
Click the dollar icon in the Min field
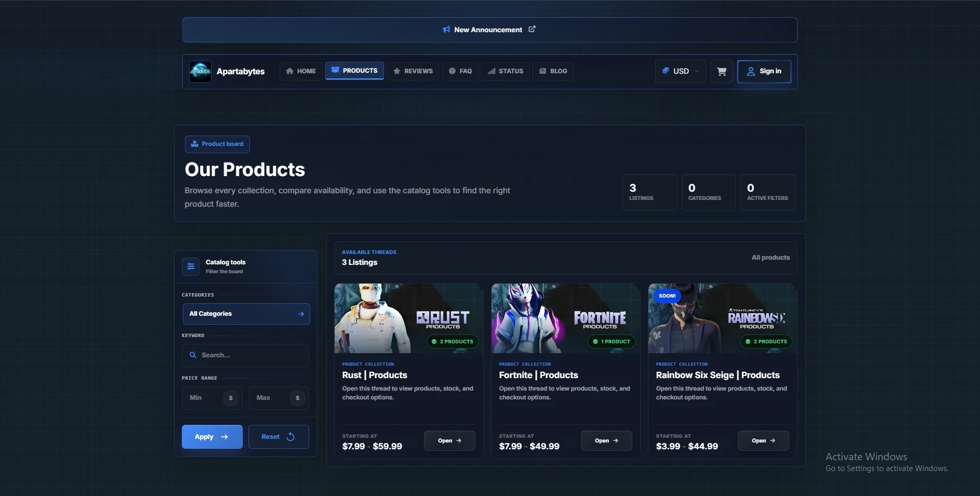tap(231, 398)
